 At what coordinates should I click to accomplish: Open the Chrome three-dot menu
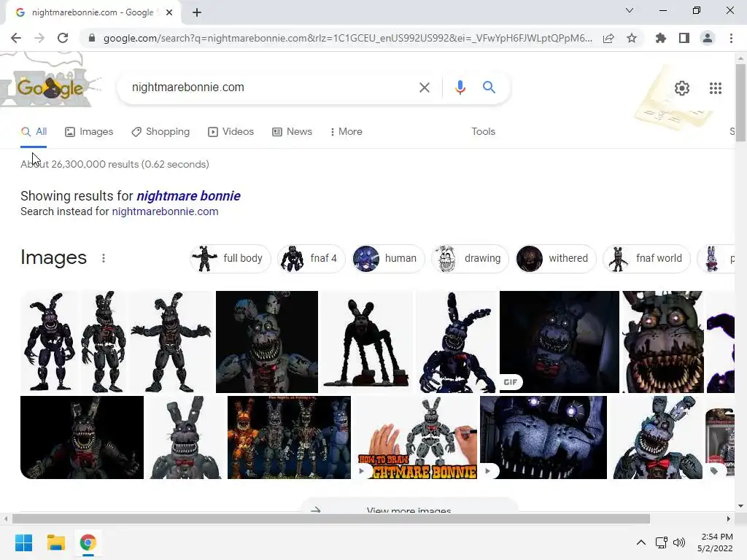pyautogui.click(x=731, y=38)
